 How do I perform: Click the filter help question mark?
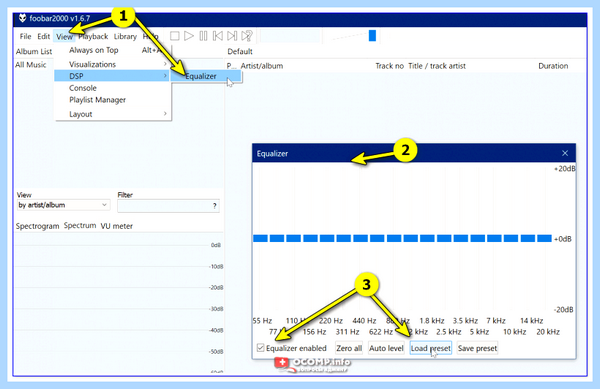pyautogui.click(x=215, y=206)
